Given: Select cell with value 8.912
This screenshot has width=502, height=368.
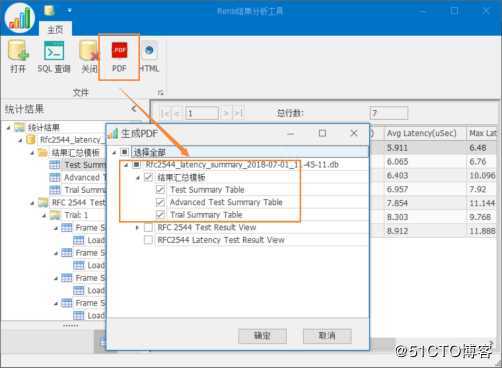Looking at the screenshot, I should [425, 231].
